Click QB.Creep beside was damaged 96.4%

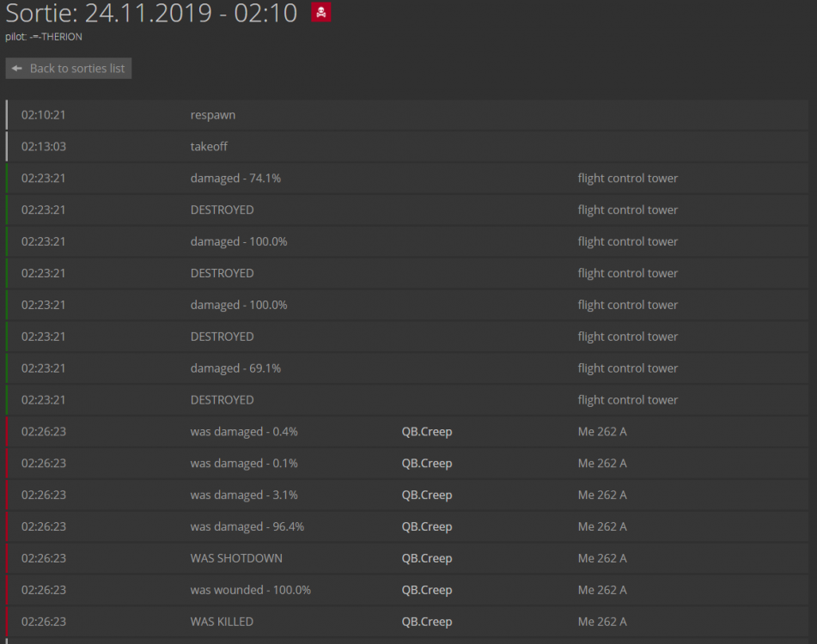pos(426,527)
